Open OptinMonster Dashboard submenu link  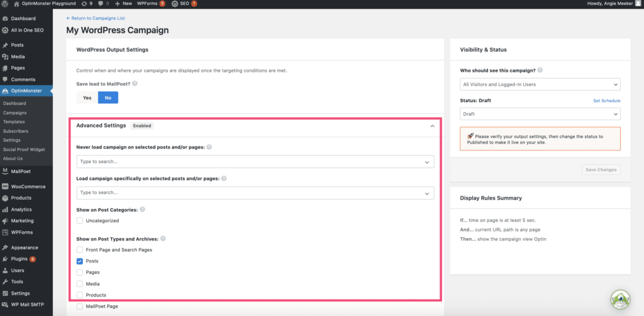coord(14,104)
